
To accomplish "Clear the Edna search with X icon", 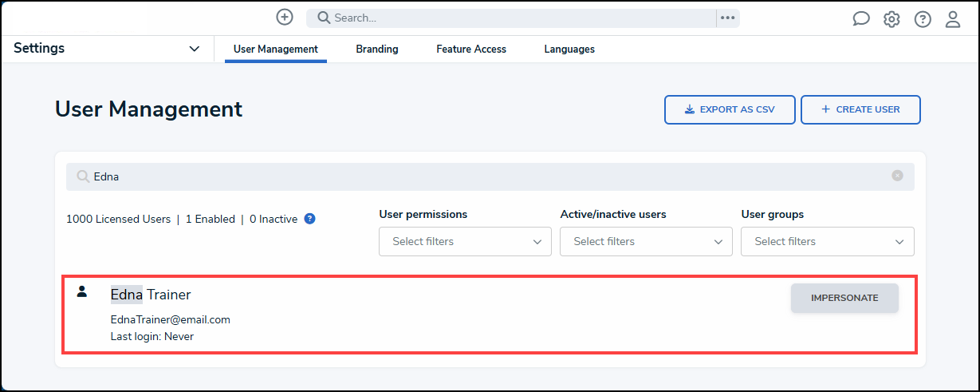I will 898,176.
